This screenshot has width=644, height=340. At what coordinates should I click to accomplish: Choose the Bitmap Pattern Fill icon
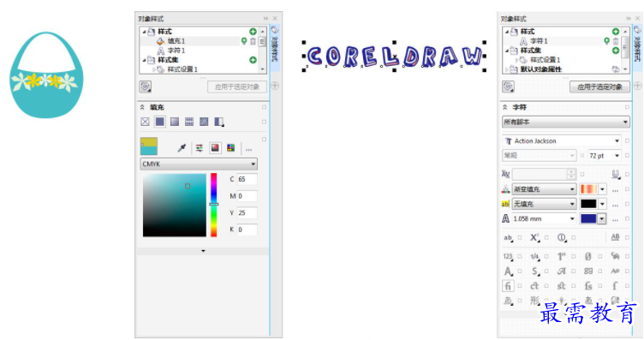204,122
